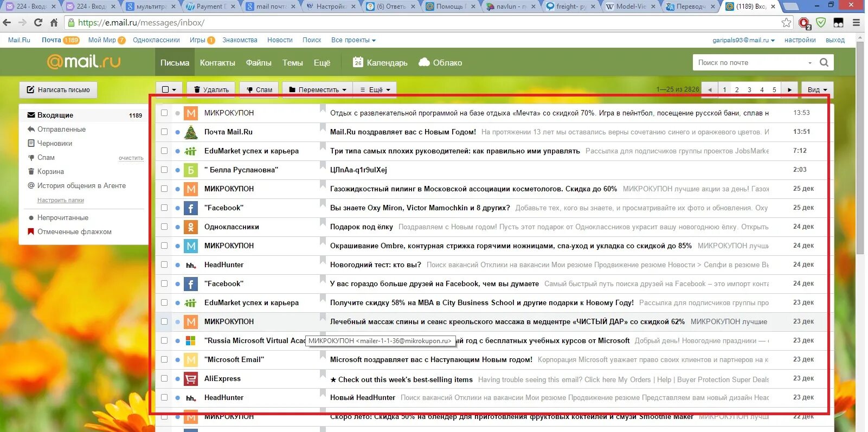Open Контакты tab
Screen dimensions: 868x432
point(217,62)
